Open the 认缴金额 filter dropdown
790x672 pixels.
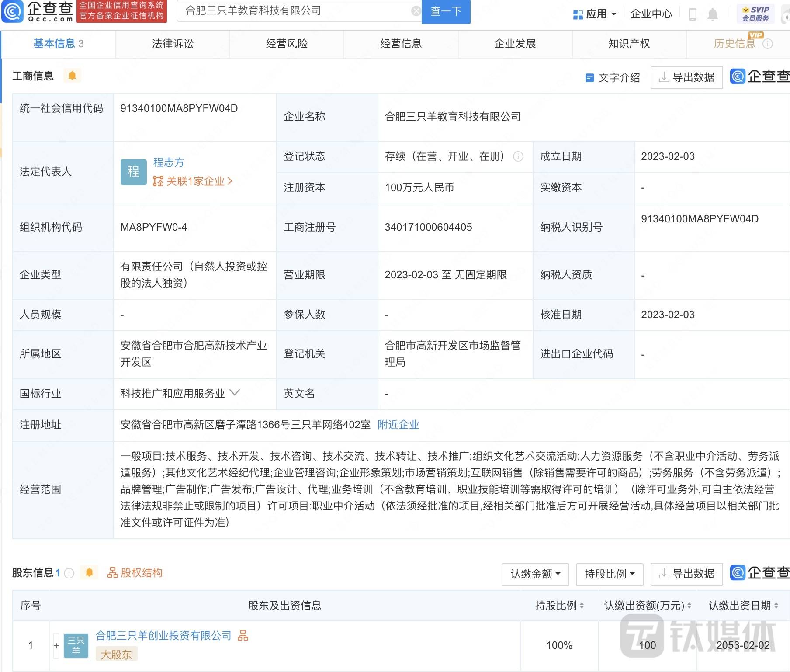(x=535, y=574)
